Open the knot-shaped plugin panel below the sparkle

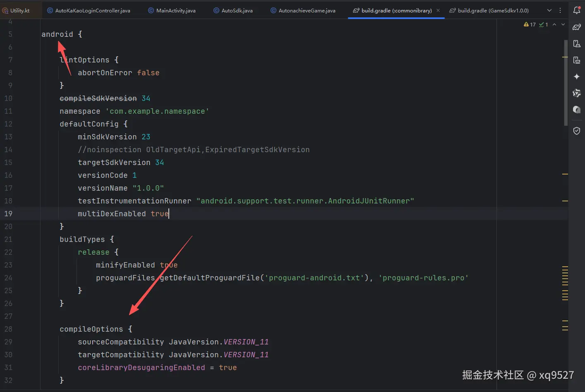[577, 93]
